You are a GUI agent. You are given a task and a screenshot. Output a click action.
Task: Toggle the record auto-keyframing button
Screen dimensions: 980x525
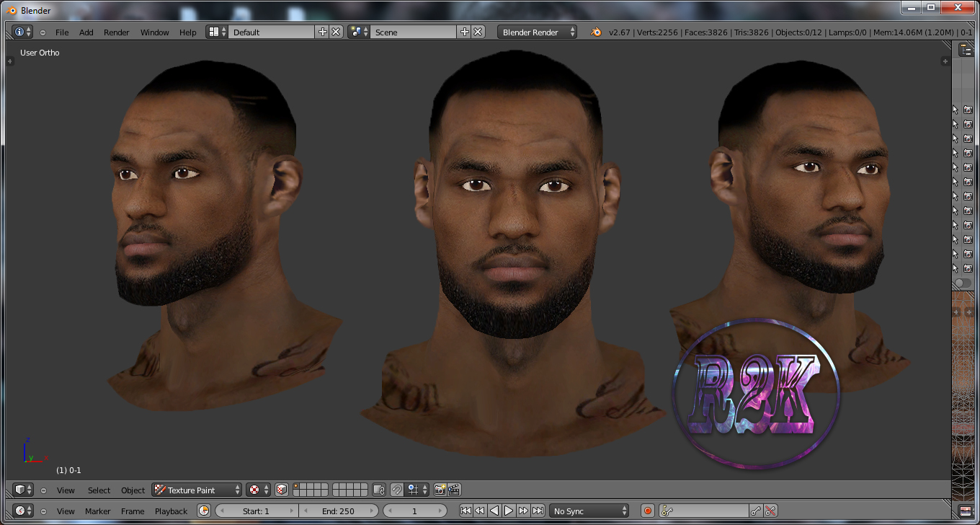click(x=647, y=511)
